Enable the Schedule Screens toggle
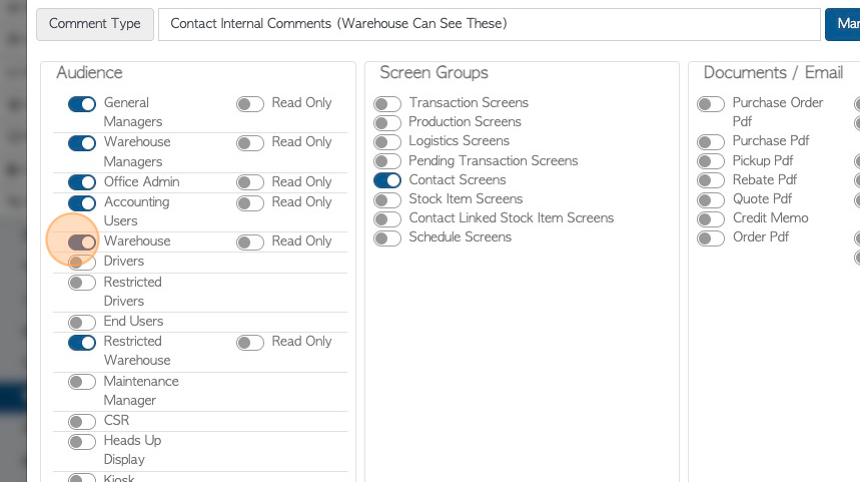 click(387, 238)
